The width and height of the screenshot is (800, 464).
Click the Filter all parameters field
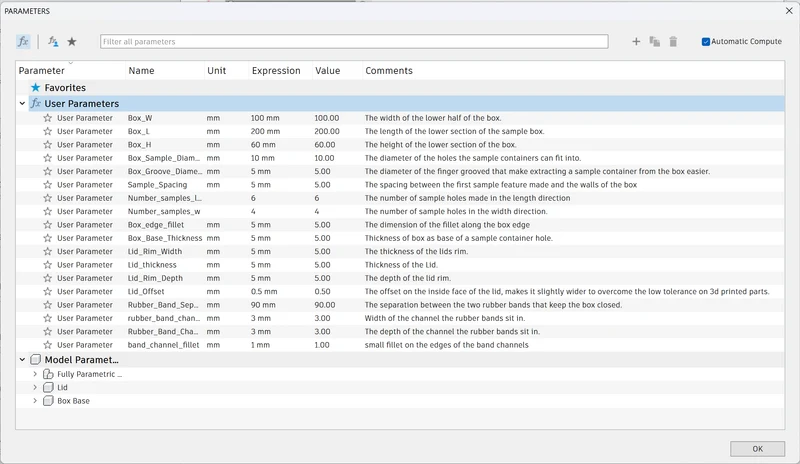(354, 41)
